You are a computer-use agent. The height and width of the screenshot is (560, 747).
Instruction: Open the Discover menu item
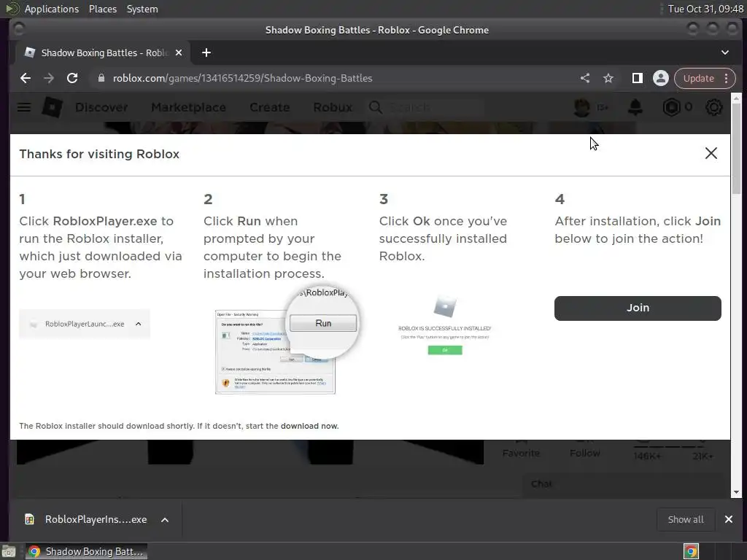101,107
